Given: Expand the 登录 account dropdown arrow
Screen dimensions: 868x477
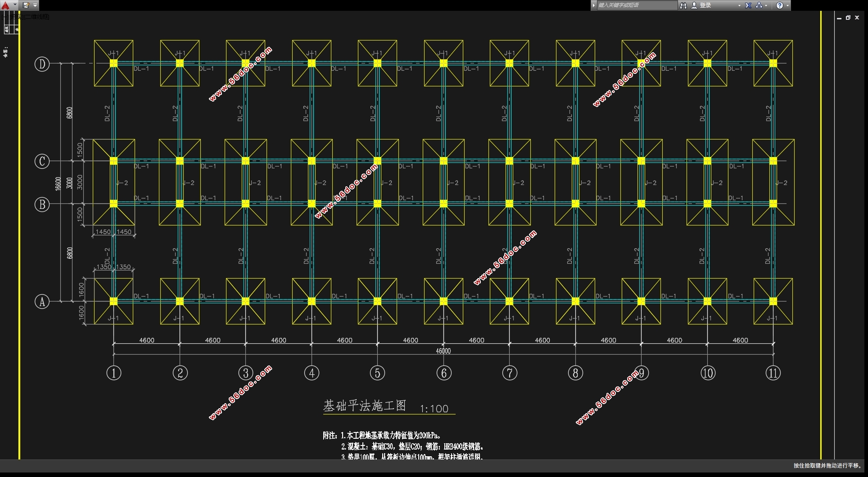Looking at the screenshot, I should [739, 5].
